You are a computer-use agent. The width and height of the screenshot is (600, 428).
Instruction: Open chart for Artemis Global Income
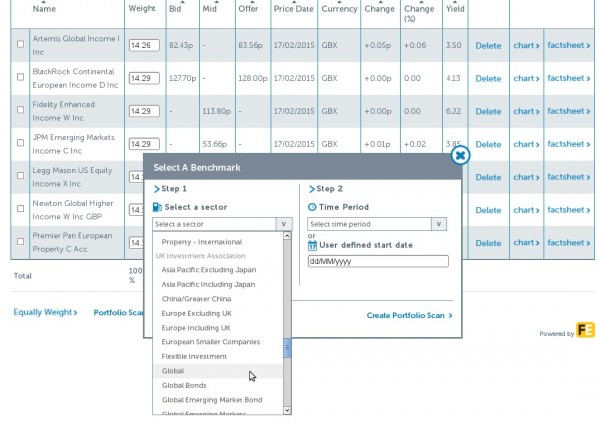click(x=526, y=45)
